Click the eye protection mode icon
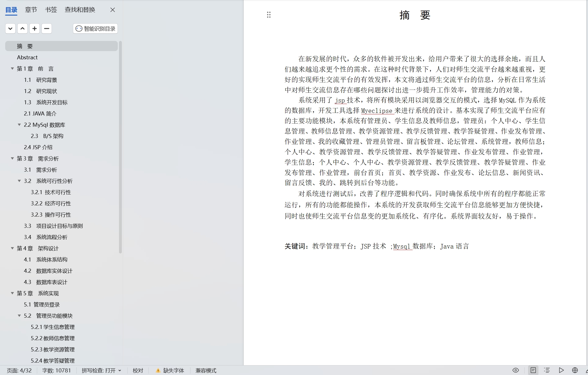This screenshot has height=375, width=588. [x=516, y=370]
